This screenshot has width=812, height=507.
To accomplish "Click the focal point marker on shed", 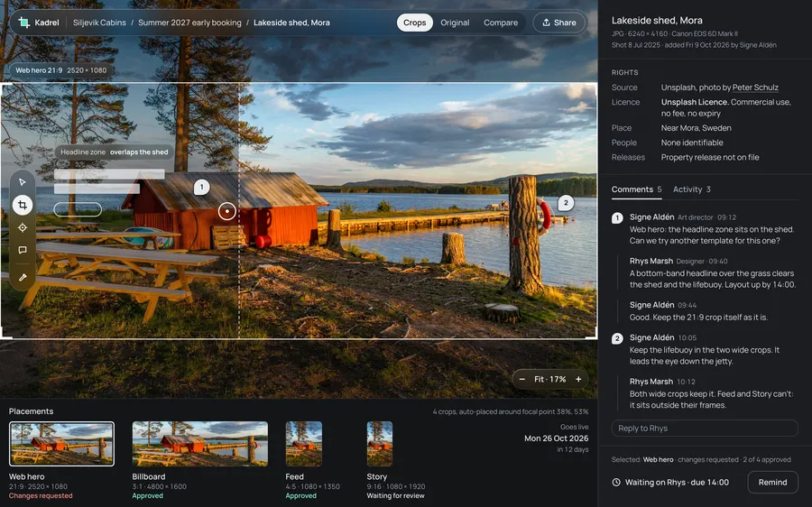I will click(226, 211).
